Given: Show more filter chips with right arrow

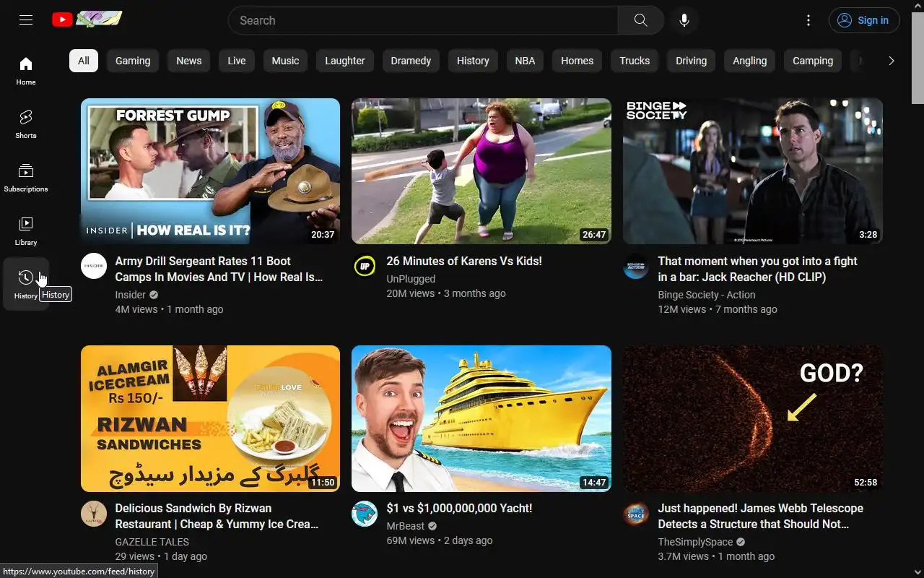Looking at the screenshot, I should [x=891, y=61].
